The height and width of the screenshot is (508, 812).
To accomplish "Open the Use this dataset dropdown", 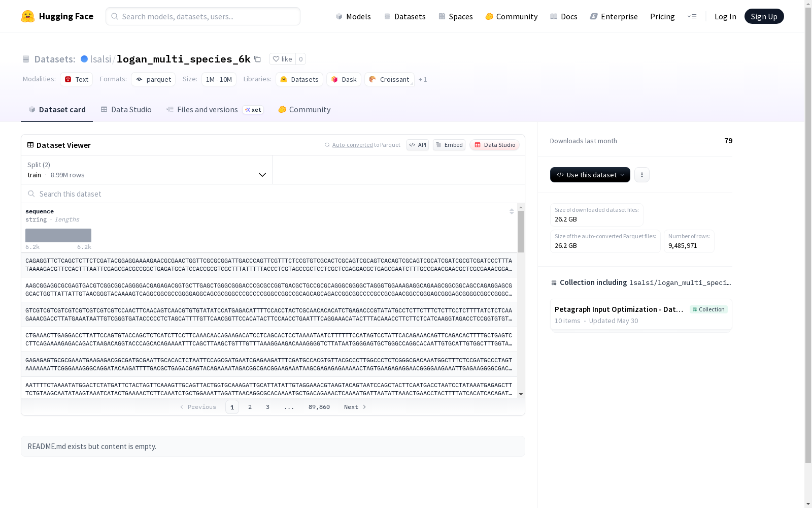I will [x=590, y=175].
